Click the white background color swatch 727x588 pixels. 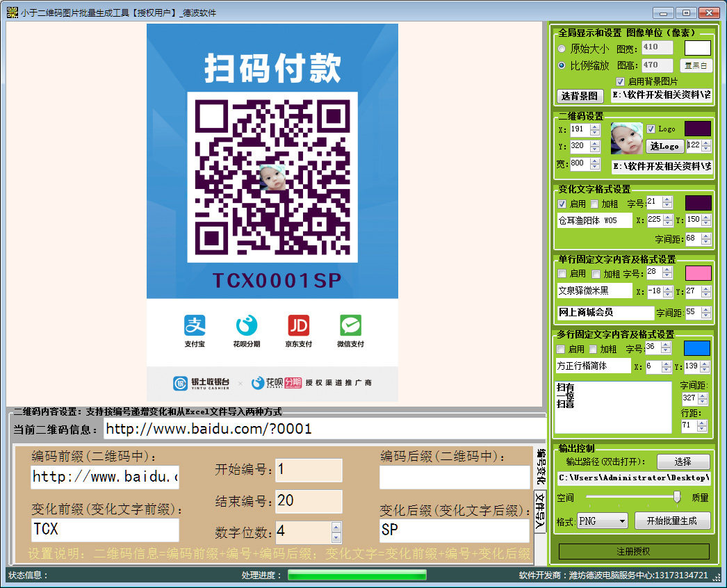click(x=698, y=48)
